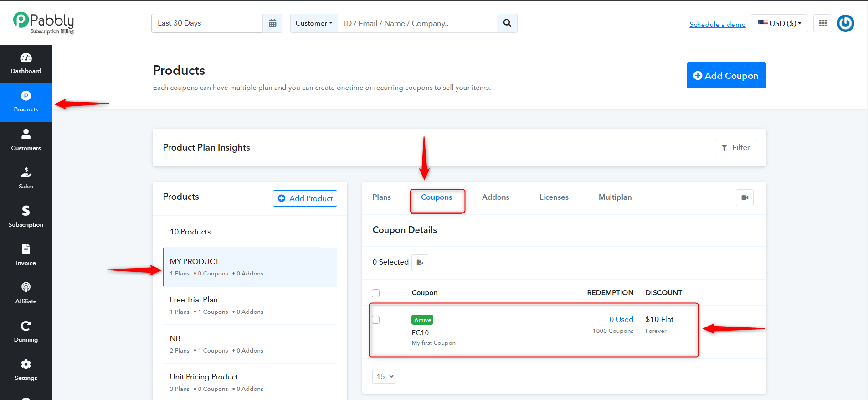This screenshot has width=868, height=400.
Task: Click the search magnifier icon
Action: 507,23
